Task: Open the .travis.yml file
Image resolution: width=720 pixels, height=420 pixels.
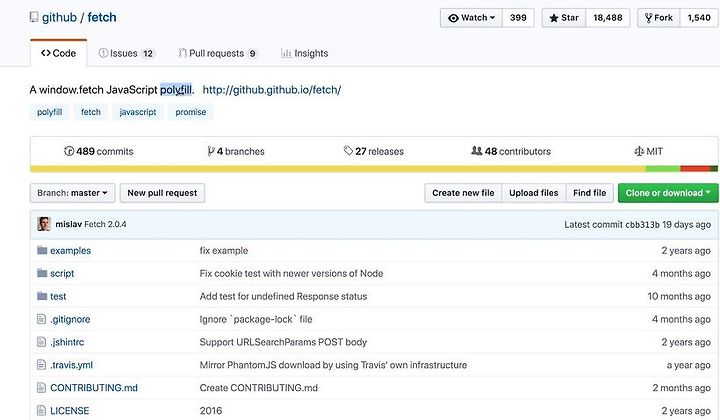Action: [x=71, y=365]
